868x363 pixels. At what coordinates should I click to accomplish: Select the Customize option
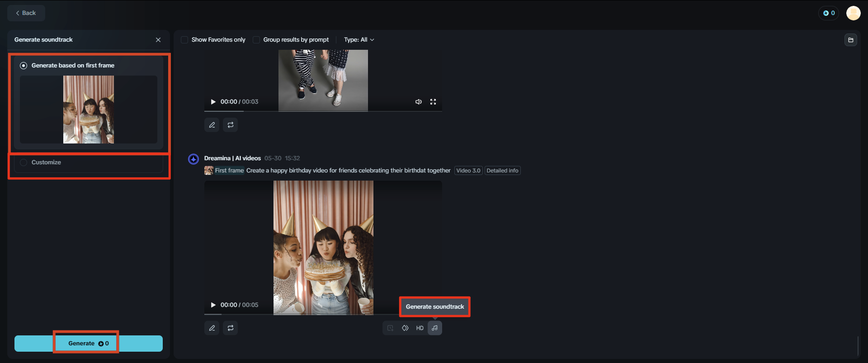[x=24, y=162]
